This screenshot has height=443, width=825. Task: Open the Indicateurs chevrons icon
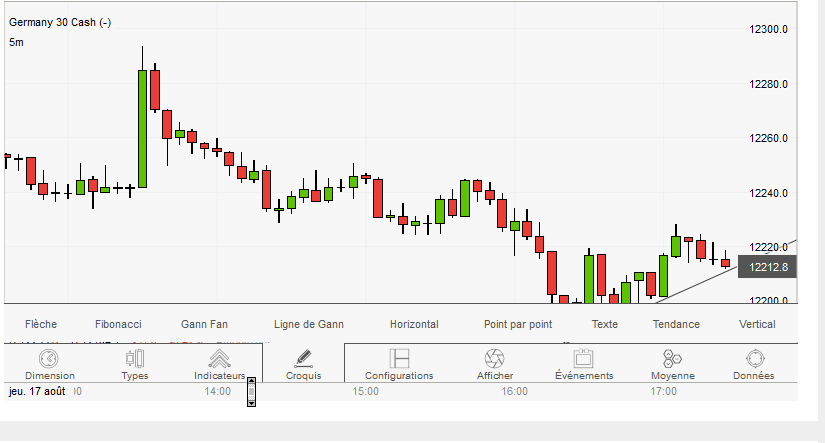coord(219,359)
